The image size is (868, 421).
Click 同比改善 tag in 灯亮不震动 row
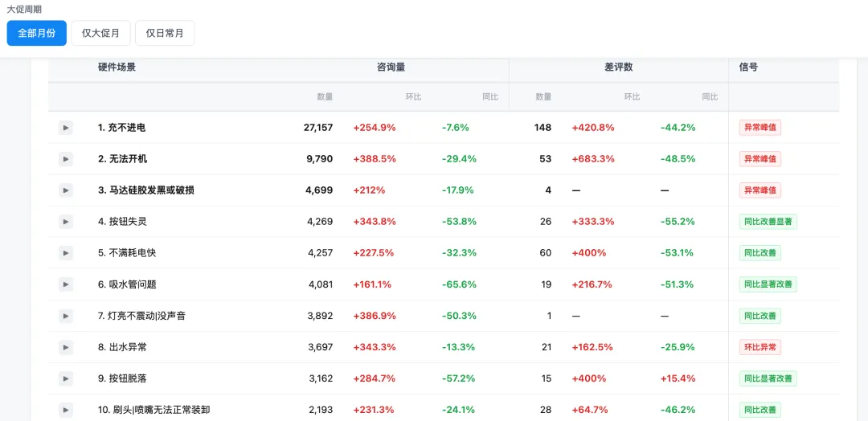(760, 317)
